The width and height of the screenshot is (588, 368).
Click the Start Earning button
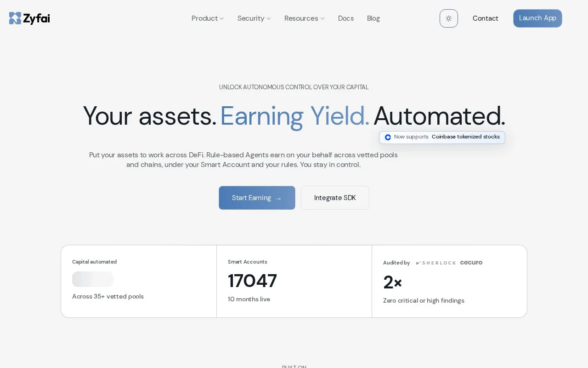click(x=257, y=198)
